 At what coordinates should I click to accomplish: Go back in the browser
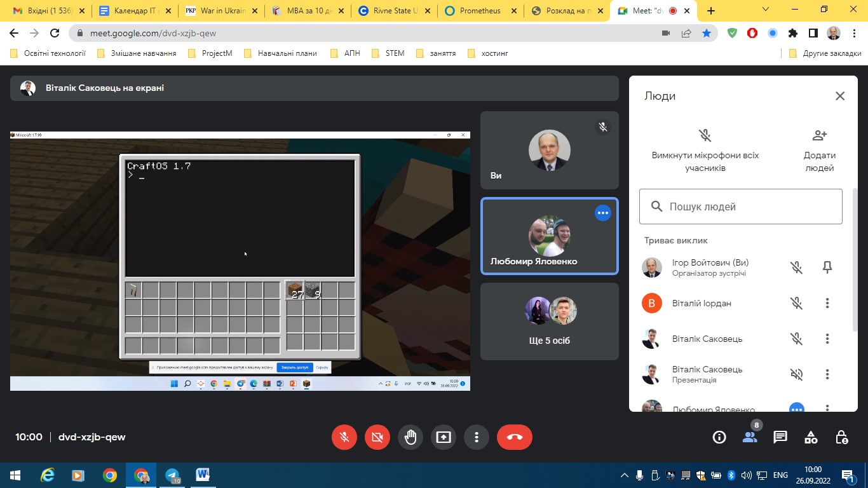[x=14, y=33]
